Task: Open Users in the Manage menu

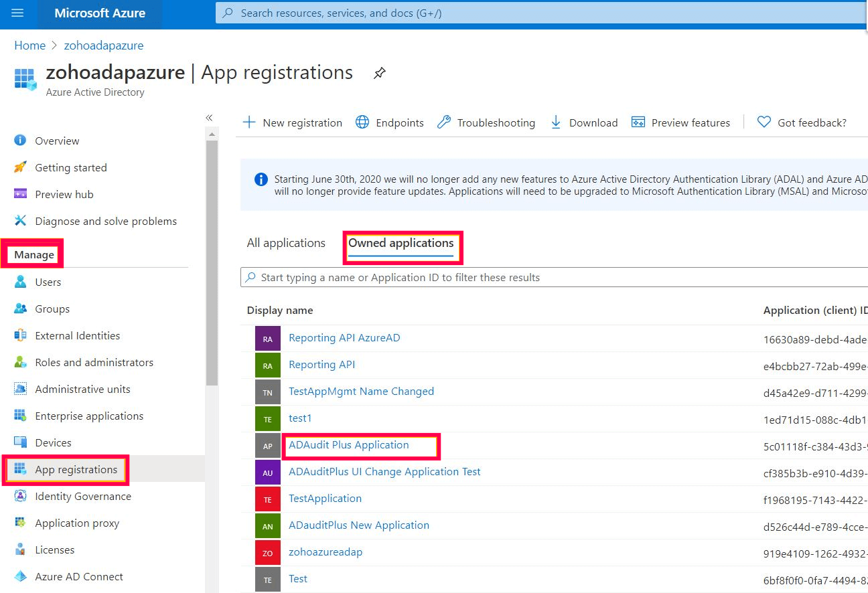Action: [x=48, y=282]
